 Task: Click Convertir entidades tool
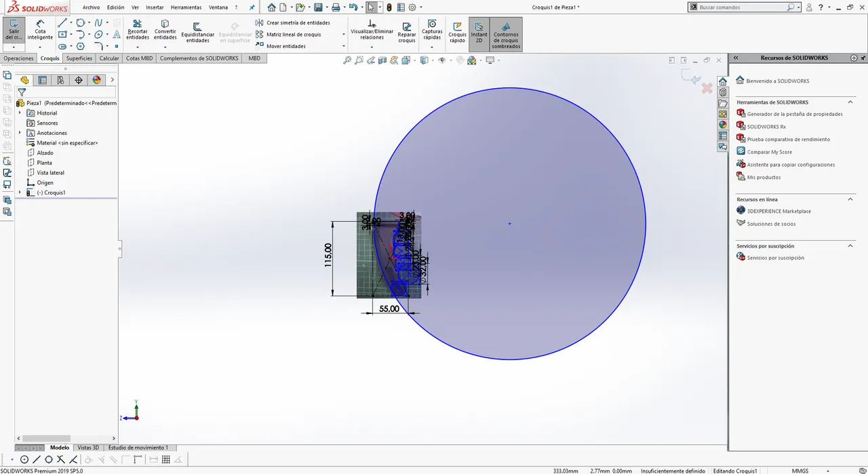(x=165, y=30)
